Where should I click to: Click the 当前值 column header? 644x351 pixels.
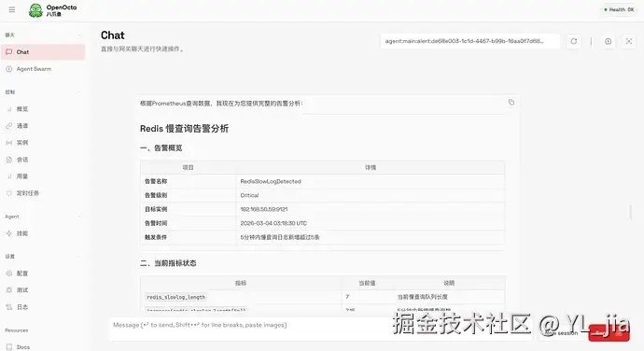coord(367,283)
